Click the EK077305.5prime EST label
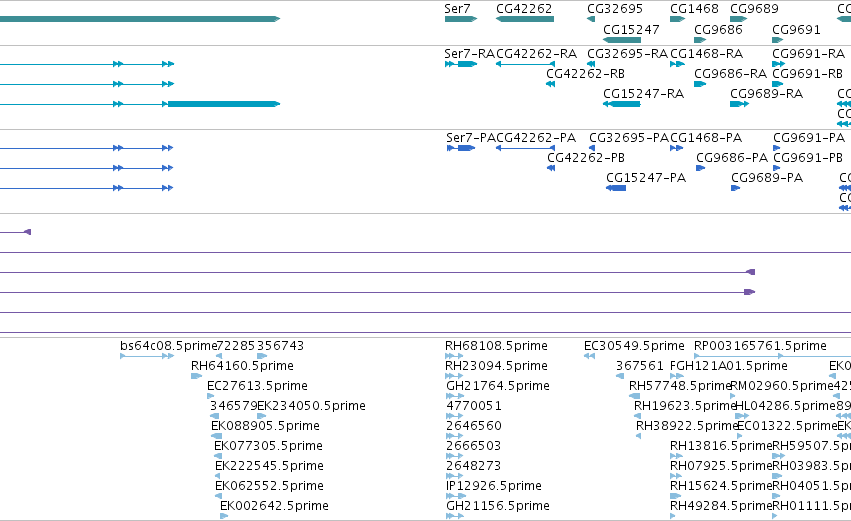 point(268,446)
